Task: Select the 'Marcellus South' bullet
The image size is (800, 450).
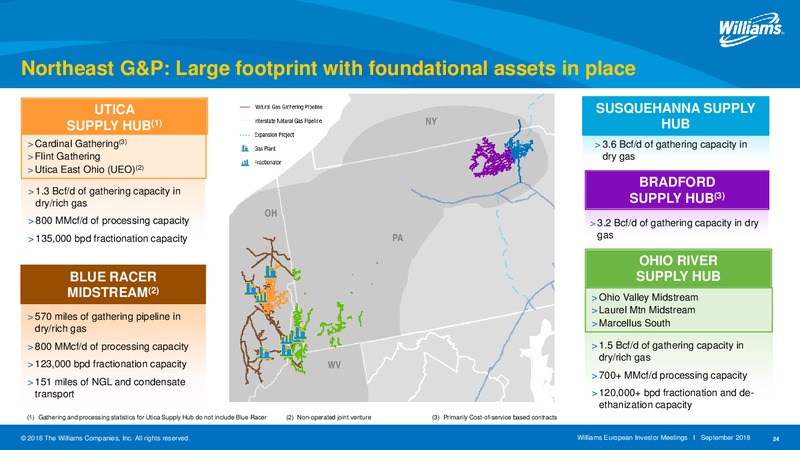Action: coord(631,323)
